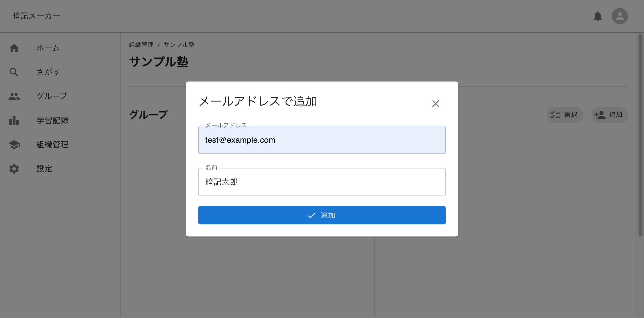Screen dimensions: 644x318
Task: Click the 選択 button with checklist icon
Action: pos(565,115)
